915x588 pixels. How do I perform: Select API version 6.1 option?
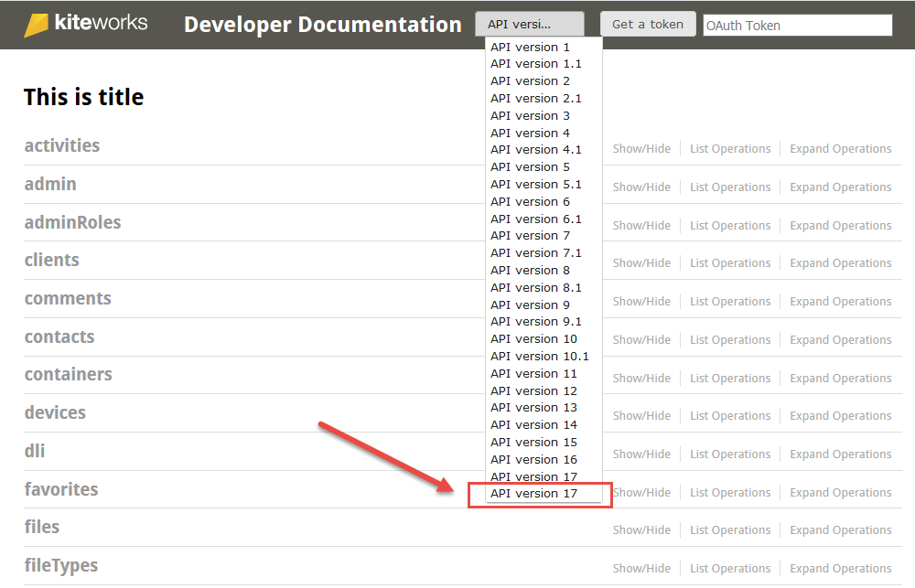(536, 219)
